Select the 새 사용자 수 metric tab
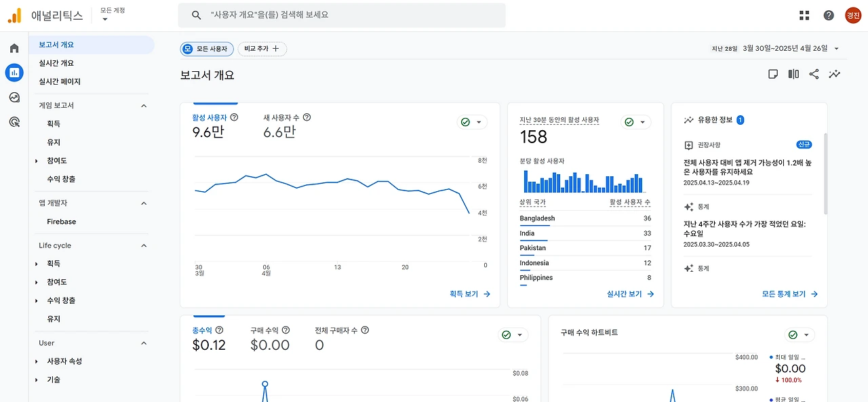 287,126
